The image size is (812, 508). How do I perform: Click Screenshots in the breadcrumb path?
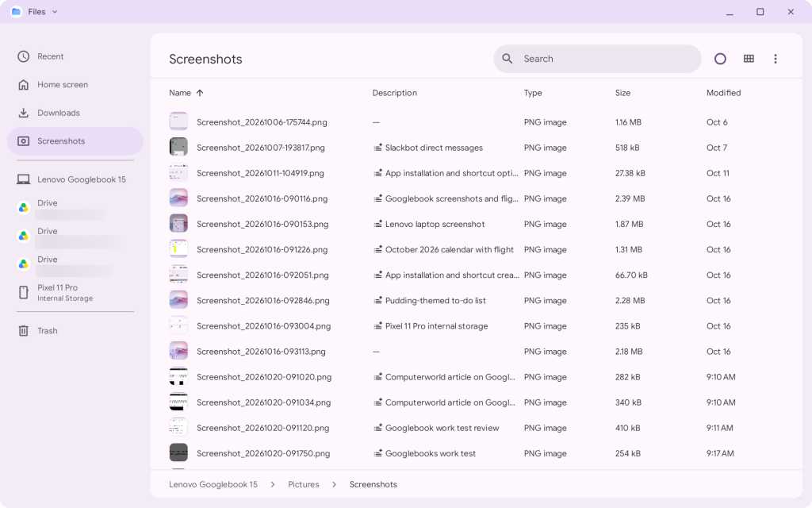tap(373, 484)
